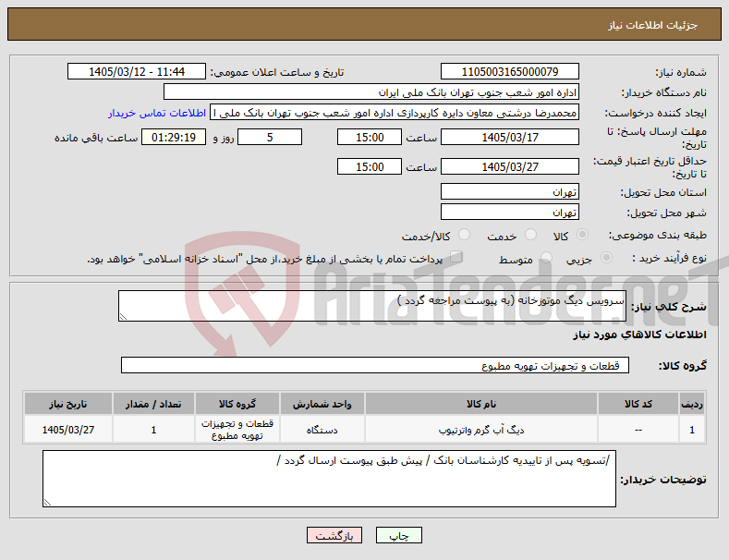The height and width of the screenshot is (560, 729).
Task: Click the تعداد / مقدار column header
Action: click(153, 404)
